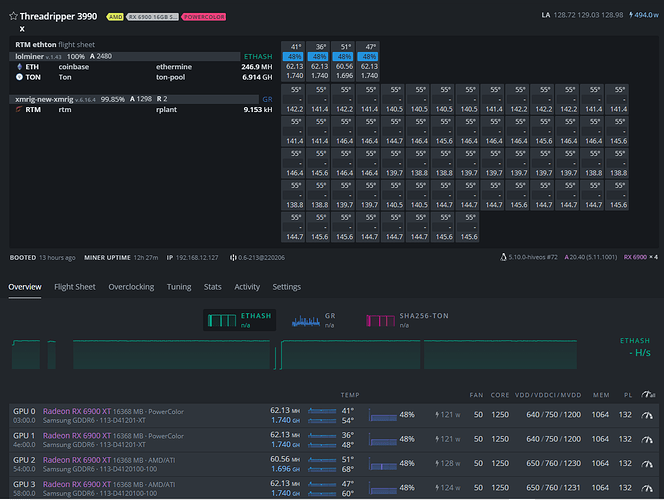
Task: Open the Flight Sheet tab
Action: tap(75, 287)
